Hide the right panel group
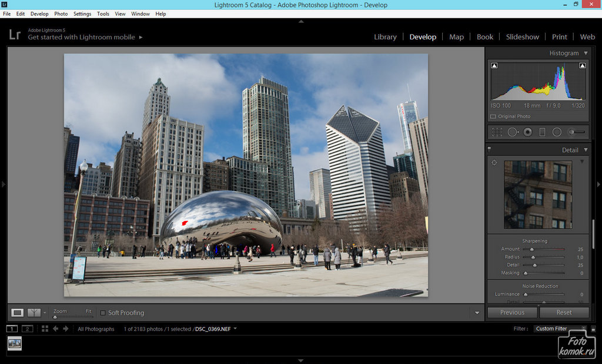This screenshot has height=364, width=602. pyautogui.click(x=598, y=184)
